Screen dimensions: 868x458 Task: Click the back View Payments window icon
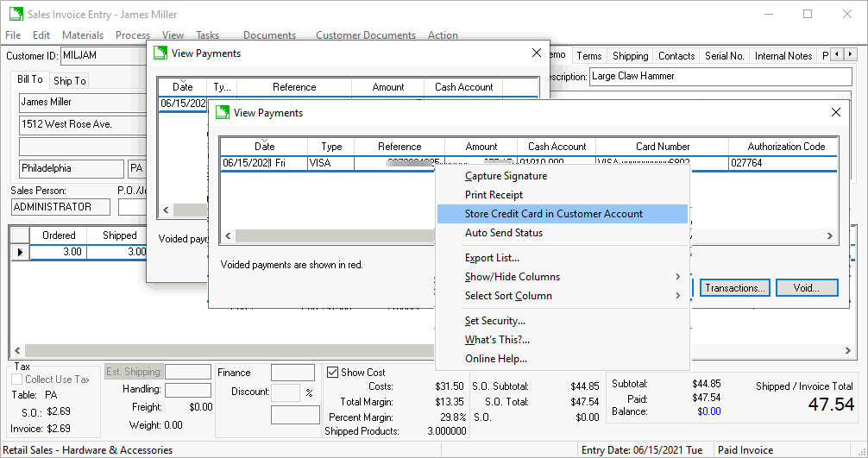[x=160, y=53]
